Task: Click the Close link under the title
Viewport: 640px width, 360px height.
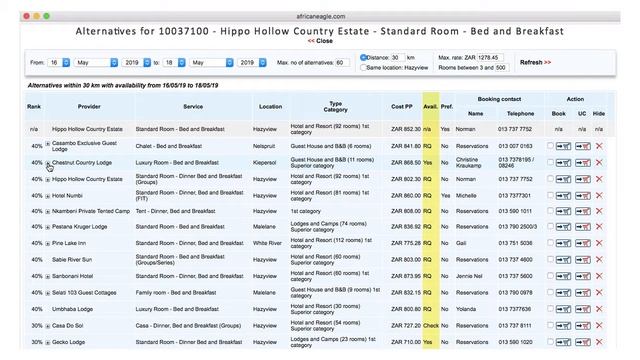Action: pyautogui.click(x=320, y=41)
